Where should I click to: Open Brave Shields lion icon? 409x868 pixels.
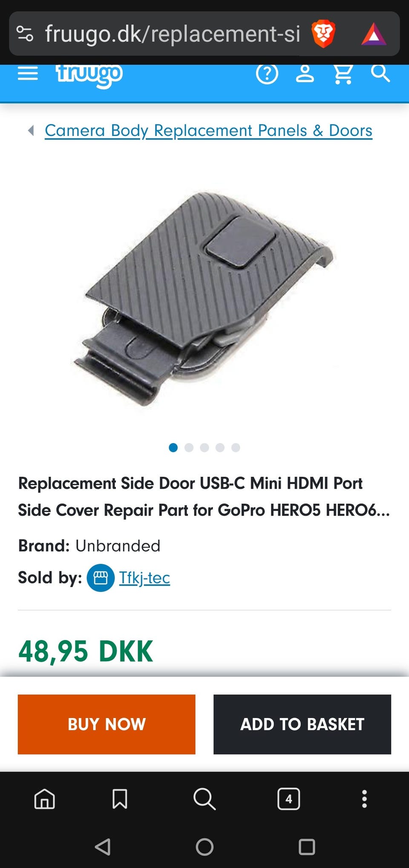(x=323, y=34)
